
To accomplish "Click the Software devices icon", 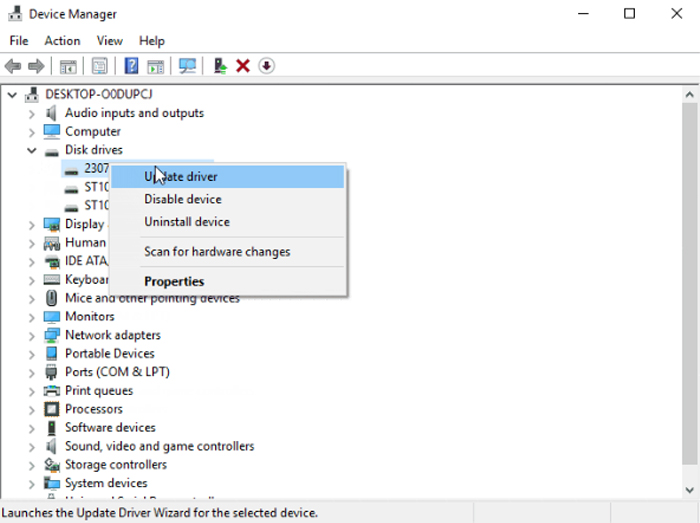I will (x=52, y=428).
